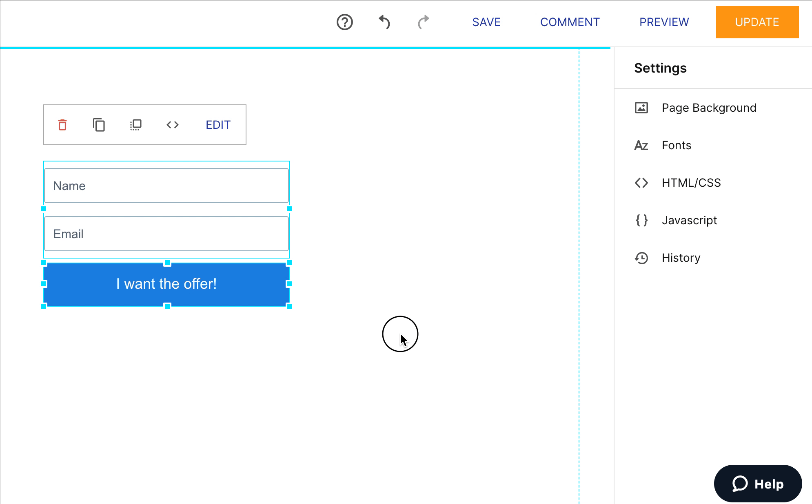Duplicate the selected element with copy icon

click(x=99, y=125)
